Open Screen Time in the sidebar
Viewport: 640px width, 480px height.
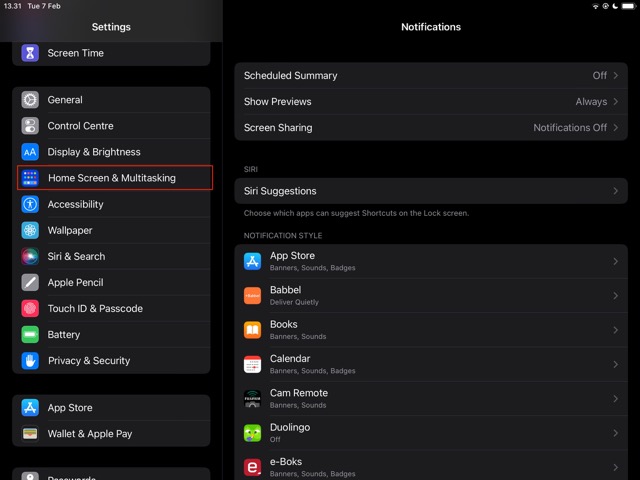pos(112,53)
